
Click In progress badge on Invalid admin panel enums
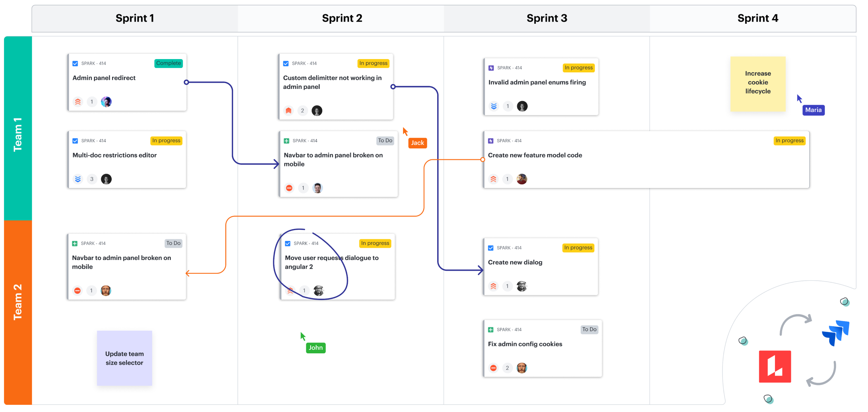click(579, 68)
